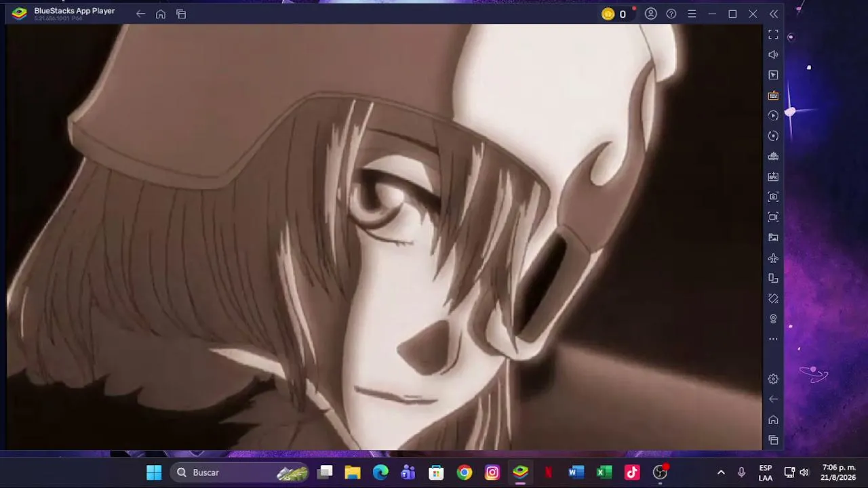Image resolution: width=868 pixels, height=488 pixels.
Task: Open Microsoft Excel from the taskbar
Action: [604, 472]
